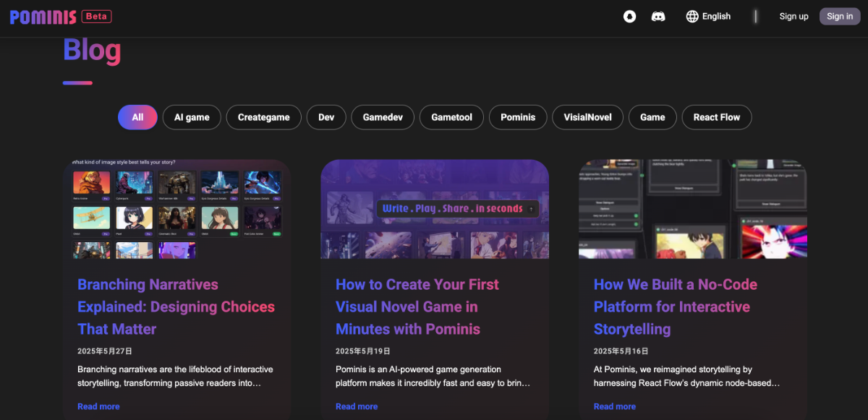Open How We Built a No-Code Platform title

(676, 307)
